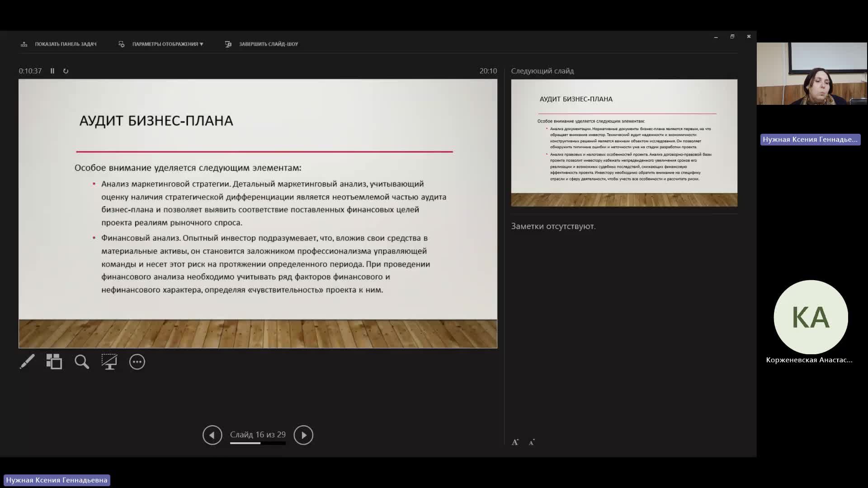Advance to the next slide arrow
Image resolution: width=868 pixels, height=488 pixels.
303,435
